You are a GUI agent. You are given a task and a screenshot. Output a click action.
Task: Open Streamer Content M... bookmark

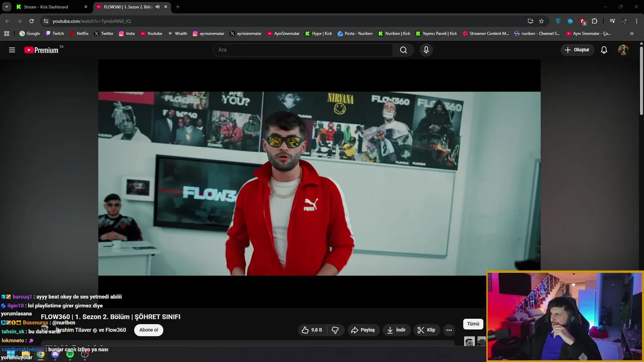[486, 34]
